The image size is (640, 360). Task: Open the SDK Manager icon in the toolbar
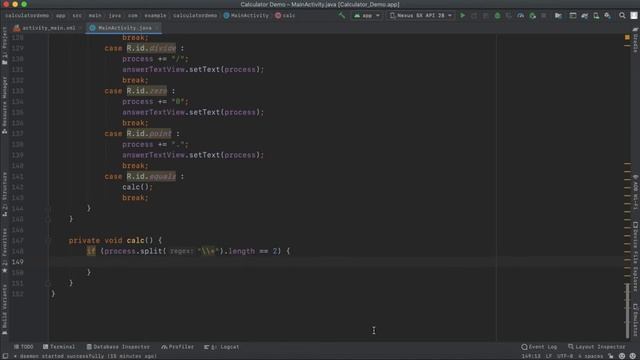pyautogui.click(x=608, y=16)
